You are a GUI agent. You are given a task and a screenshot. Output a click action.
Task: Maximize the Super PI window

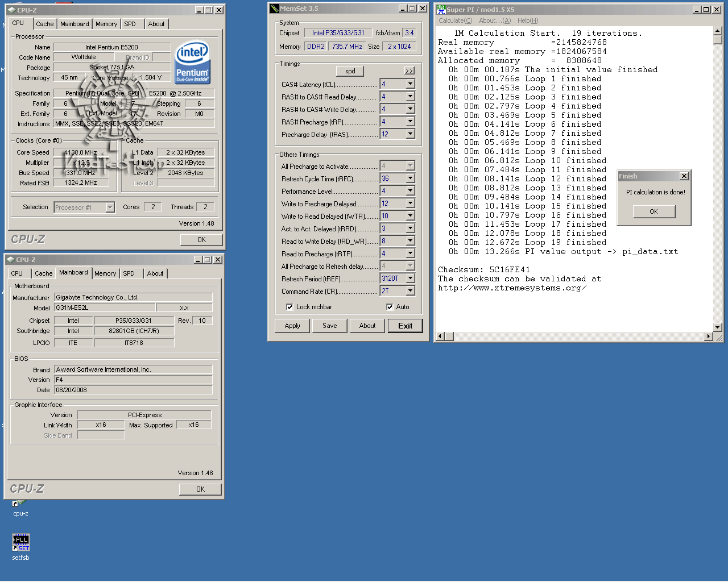point(706,9)
